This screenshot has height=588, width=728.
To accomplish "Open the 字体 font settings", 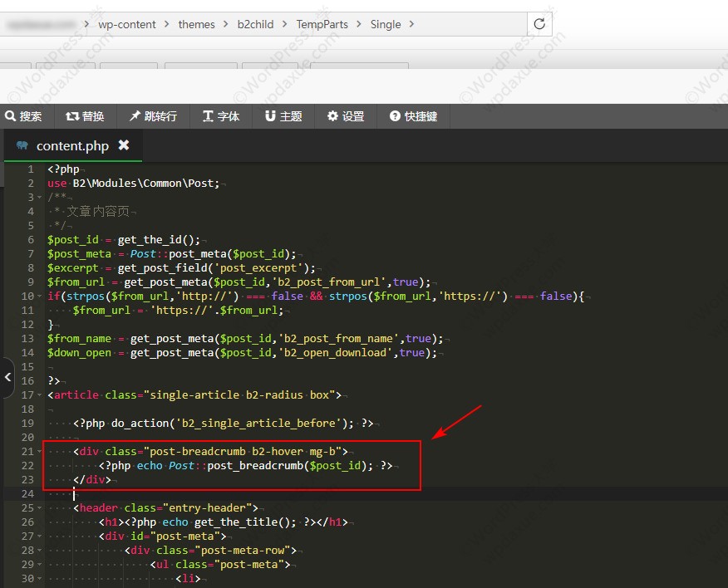I will [x=221, y=116].
